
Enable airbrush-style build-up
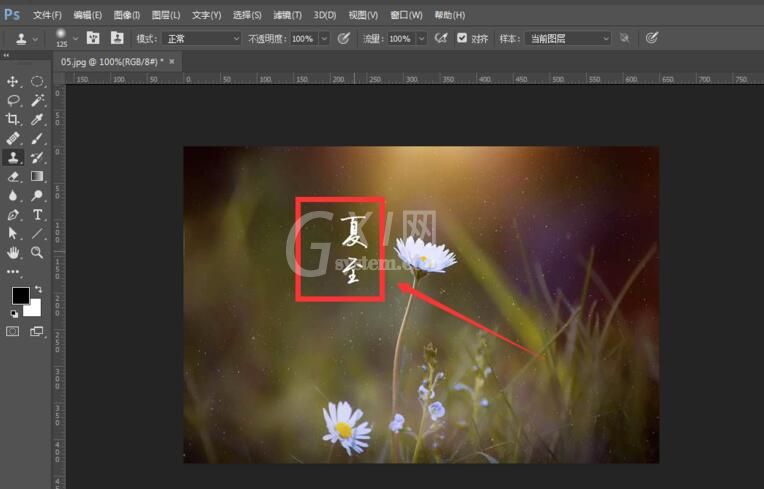point(441,38)
